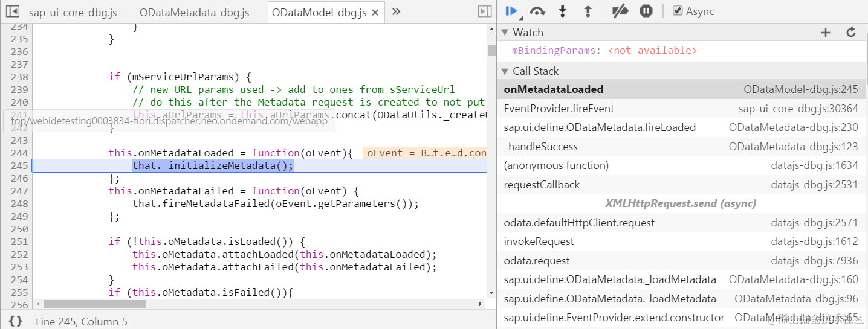Select invokeRequest stack frame
The image size is (868, 329).
pos(681,241)
